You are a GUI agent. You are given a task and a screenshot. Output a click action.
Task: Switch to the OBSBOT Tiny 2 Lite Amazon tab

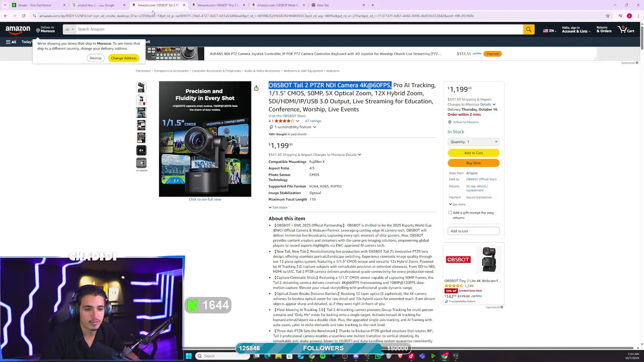pyautogui.click(x=218, y=5)
